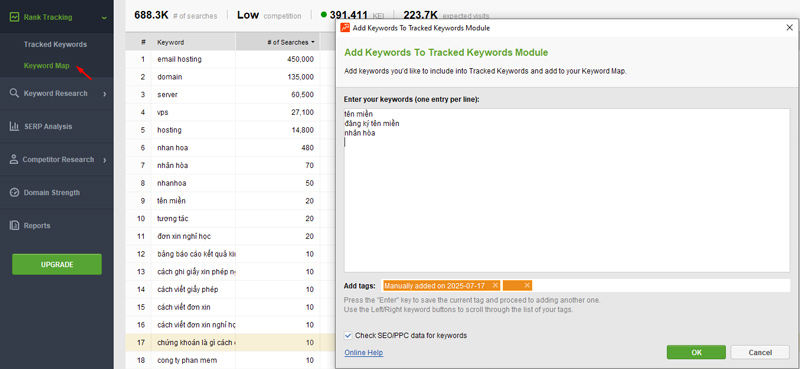Expand the Keyword Research submenu arrow
800x369 pixels.
point(105,94)
